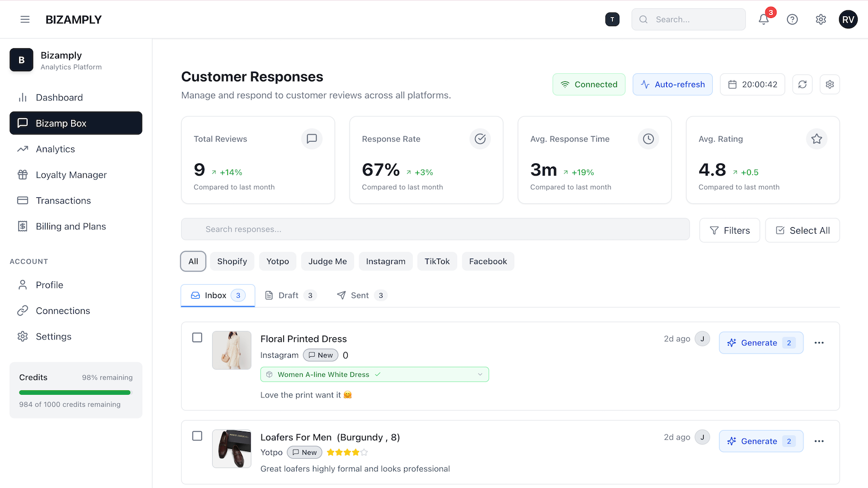This screenshot has width=868, height=488.
Task: Open the settings gear beside the timer
Action: click(x=829, y=84)
